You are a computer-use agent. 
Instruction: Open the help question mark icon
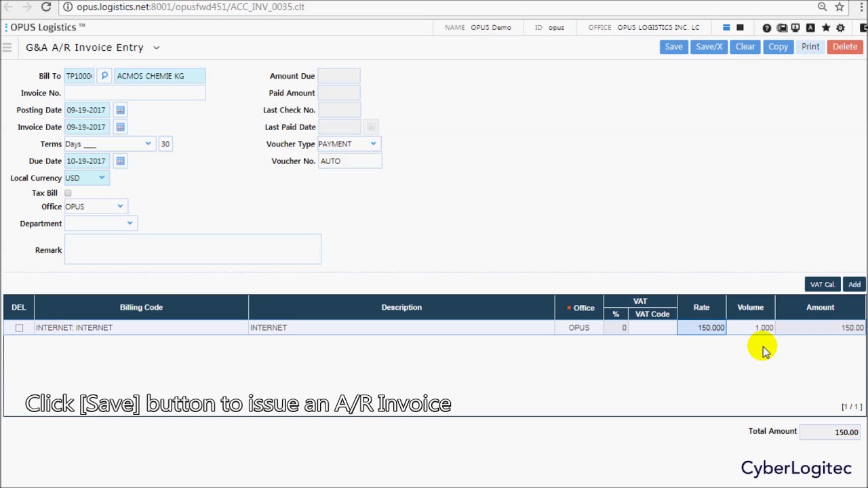click(766, 28)
